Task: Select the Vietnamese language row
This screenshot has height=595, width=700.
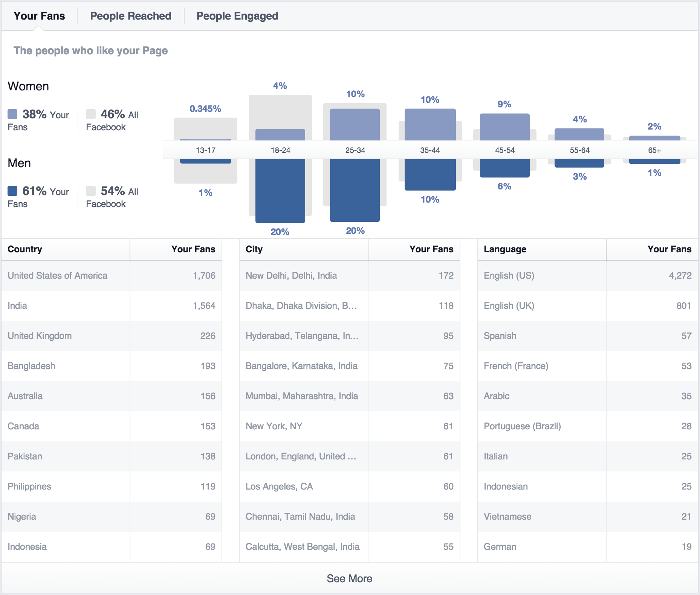Action: [x=588, y=517]
